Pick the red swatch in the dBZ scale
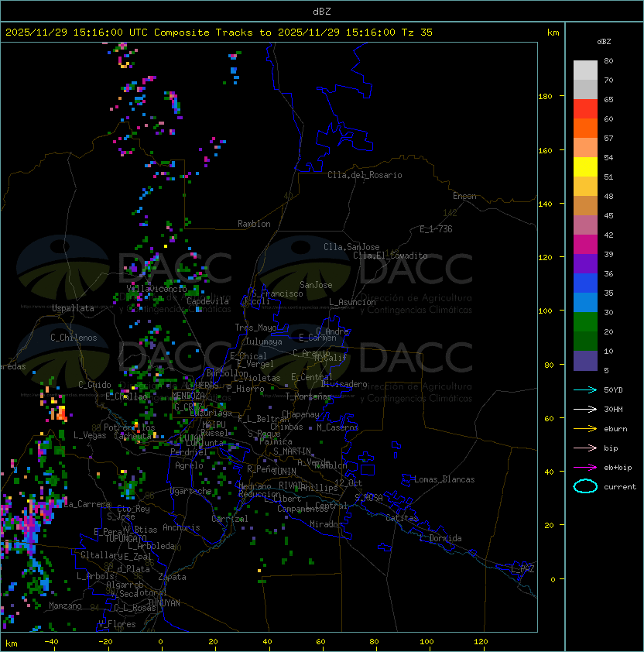The height and width of the screenshot is (652, 644). click(585, 108)
